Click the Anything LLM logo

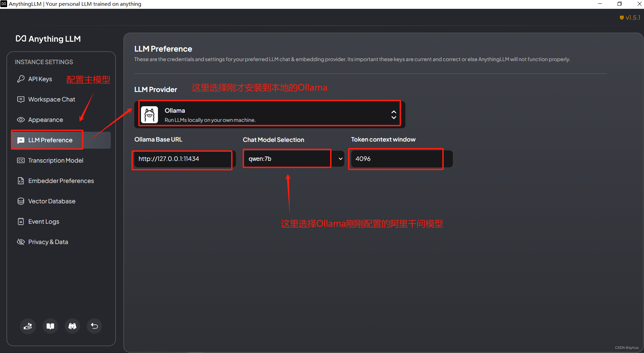(48, 39)
